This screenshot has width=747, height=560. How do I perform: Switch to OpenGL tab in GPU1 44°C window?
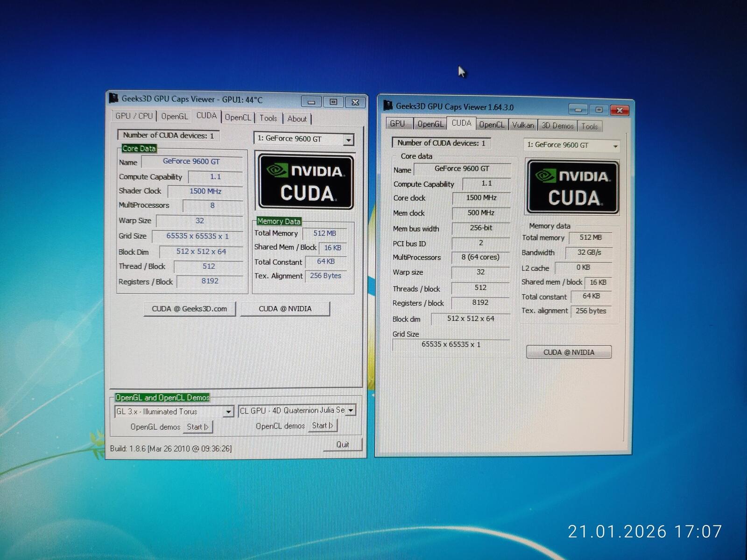pyautogui.click(x=174, y=116)
